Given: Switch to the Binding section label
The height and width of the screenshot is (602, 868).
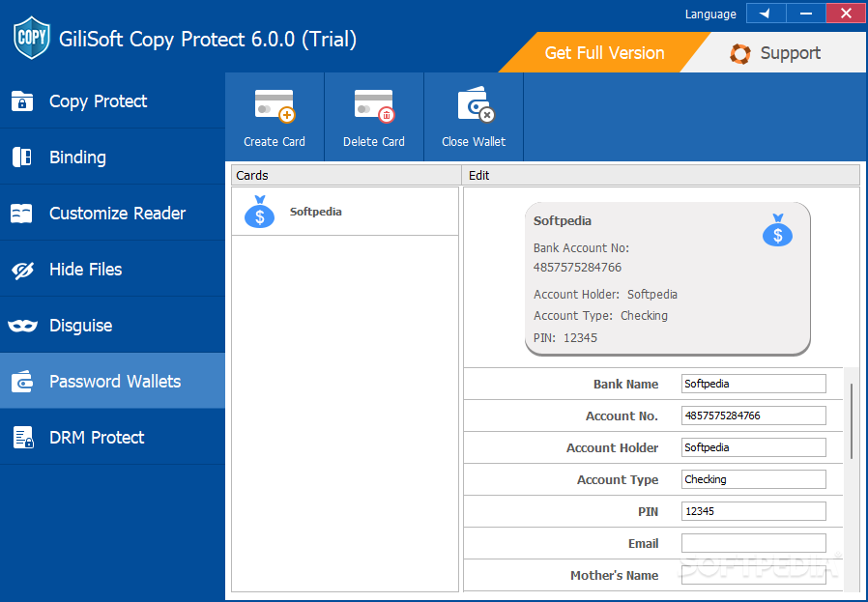Looking at the screenshot, I should [77, 158].
